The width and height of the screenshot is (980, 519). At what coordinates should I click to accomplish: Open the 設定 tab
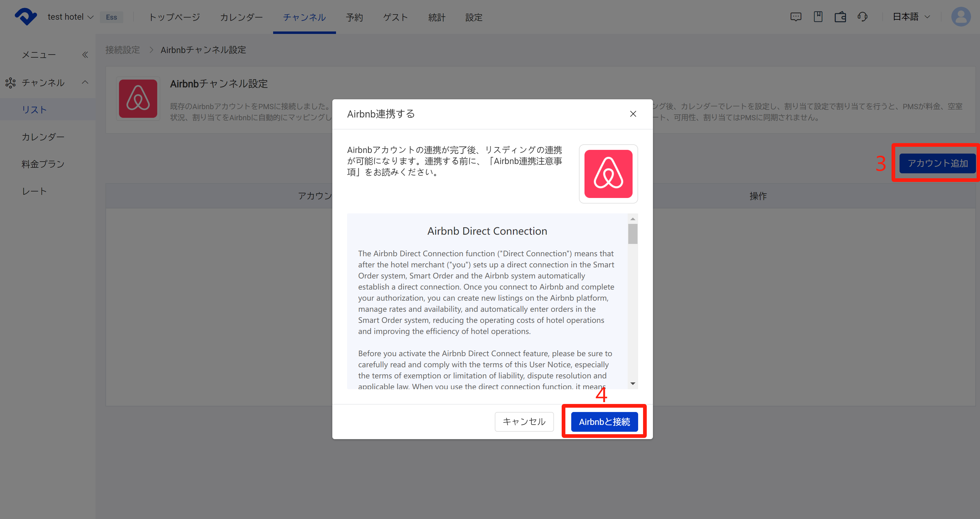(474, 17)
